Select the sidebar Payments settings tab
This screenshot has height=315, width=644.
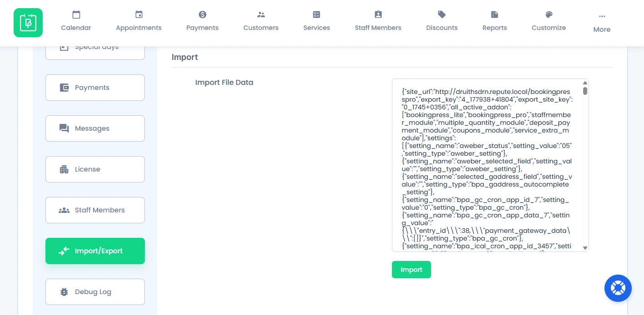95,88
